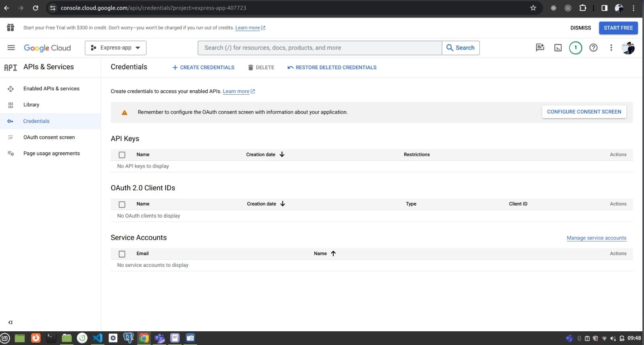Sort API Keys by Creation date
Viewport: 644px width, 345px height.
pyautogui.click(x=265, y=154)
